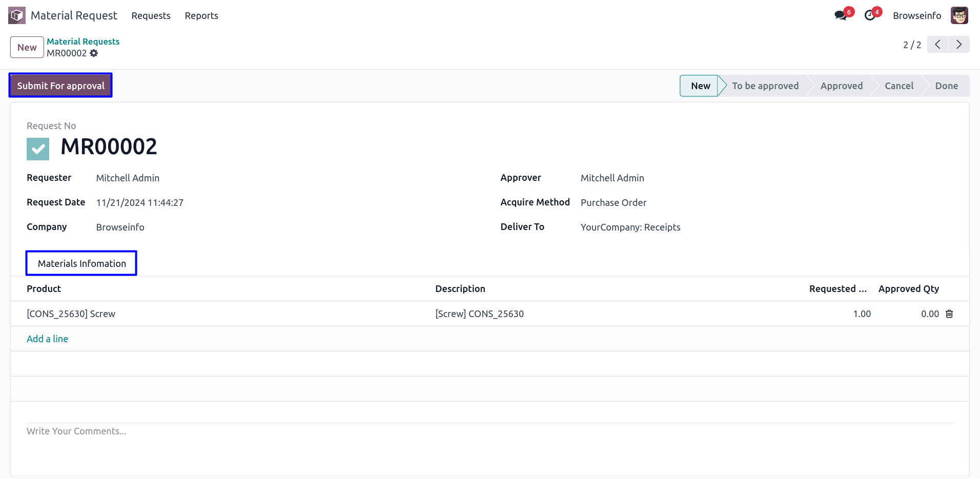Go to next record arrow
The height and width of the screenshot is (479, 980).
pyautogui.click(x=958, y=45)
